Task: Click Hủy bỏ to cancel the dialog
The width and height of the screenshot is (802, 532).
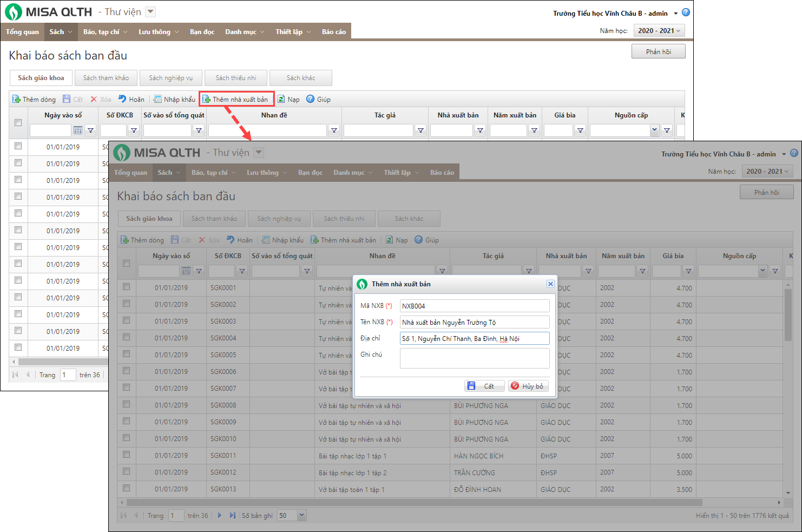Action: coord(528,386)
